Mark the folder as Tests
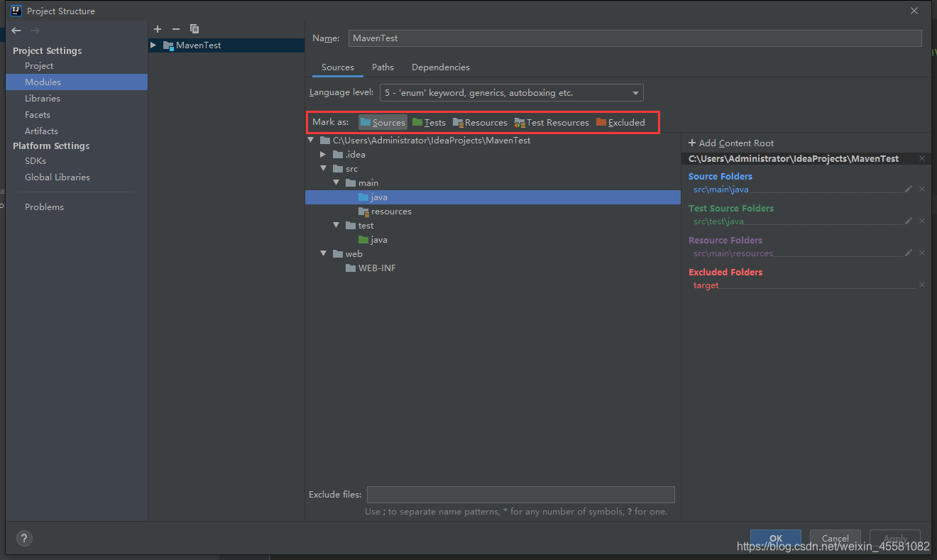 [429, 122]
